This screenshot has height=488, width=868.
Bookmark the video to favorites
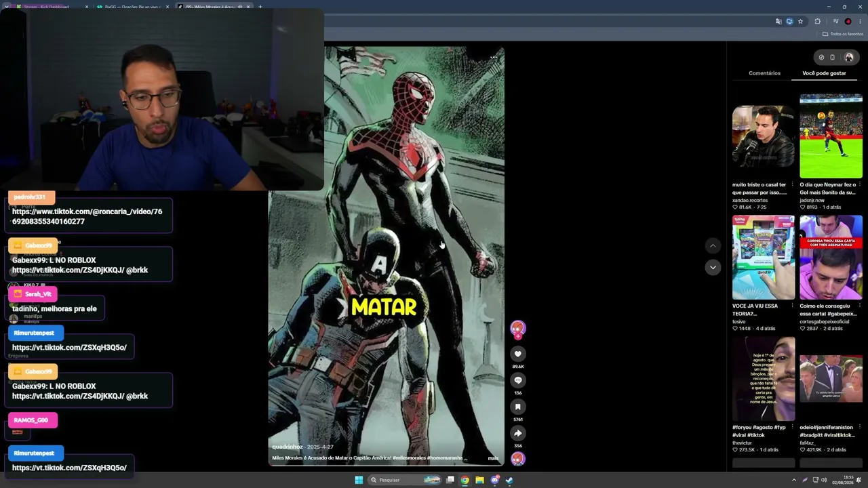517,407
